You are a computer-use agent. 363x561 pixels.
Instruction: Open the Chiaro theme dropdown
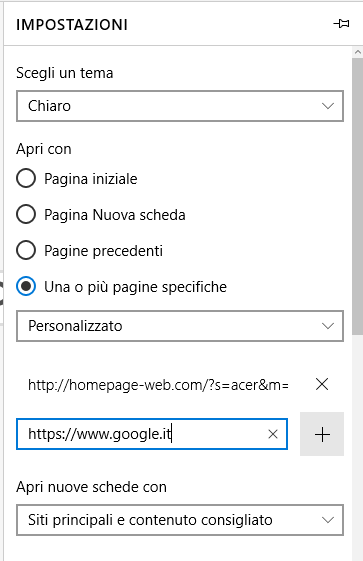pos(180,106)
